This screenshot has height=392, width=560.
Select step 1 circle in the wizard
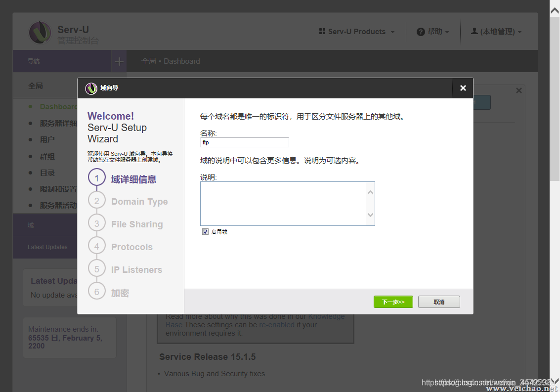[x=97, y=178]
